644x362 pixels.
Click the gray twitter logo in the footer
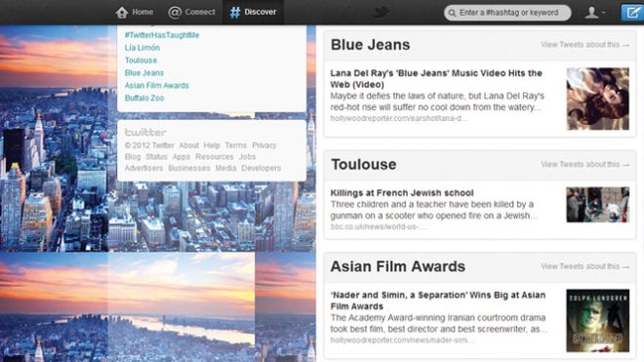coord(145,132)
